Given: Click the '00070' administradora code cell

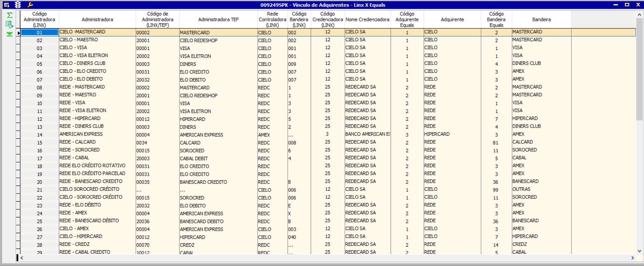Looking at the screenshot, I should tap(157, 245).
